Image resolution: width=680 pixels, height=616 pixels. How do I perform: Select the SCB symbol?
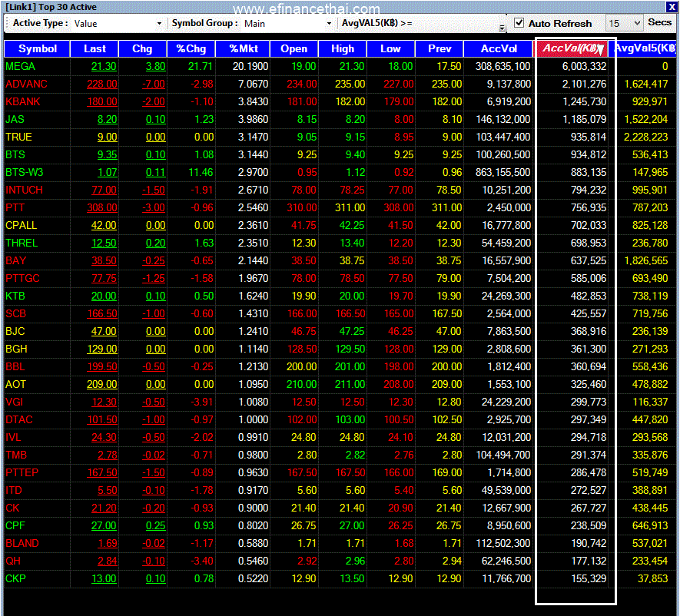click(x=15, y=313)
